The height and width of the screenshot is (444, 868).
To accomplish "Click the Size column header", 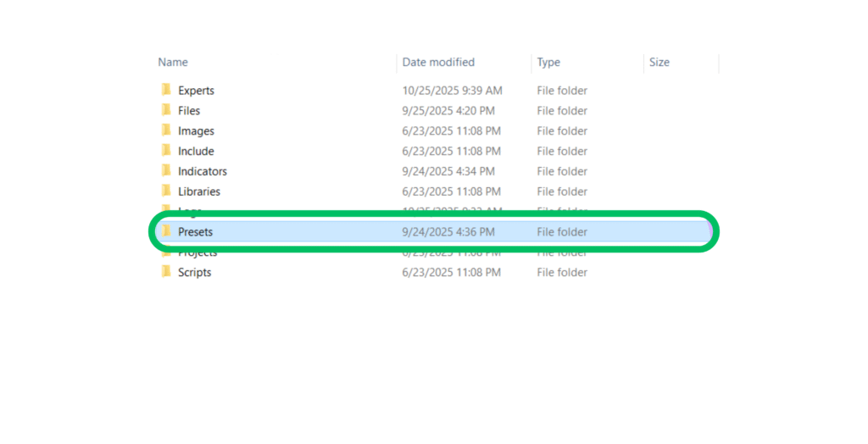I will (659, 62).
